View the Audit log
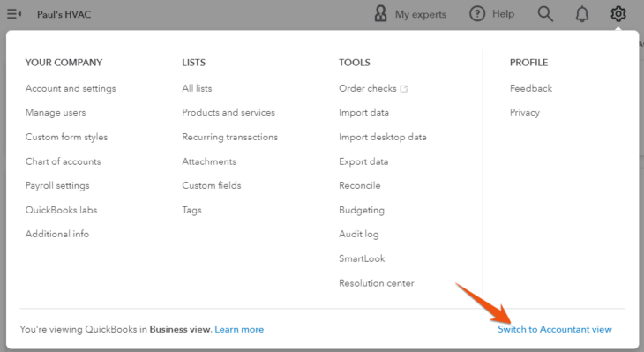Screen dimensions: 644x352 coord(359,234)
